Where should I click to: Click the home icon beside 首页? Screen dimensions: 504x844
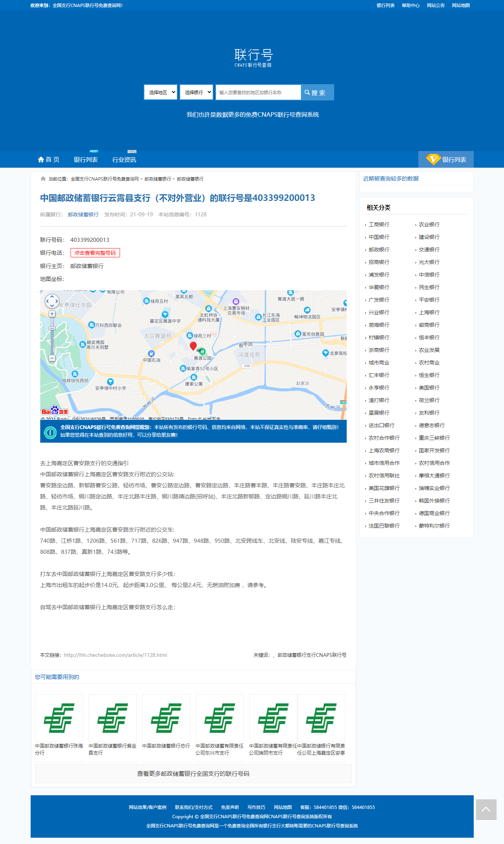[x=41, y=159]
